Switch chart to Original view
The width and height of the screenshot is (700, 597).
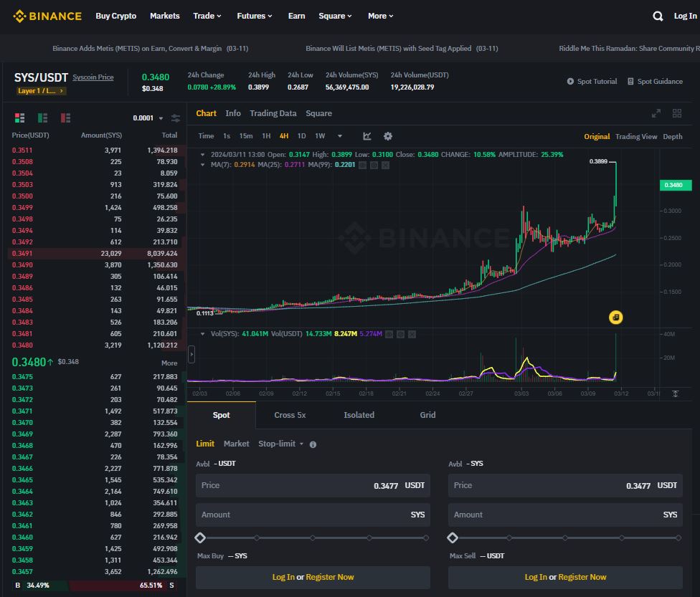[597, 137]
